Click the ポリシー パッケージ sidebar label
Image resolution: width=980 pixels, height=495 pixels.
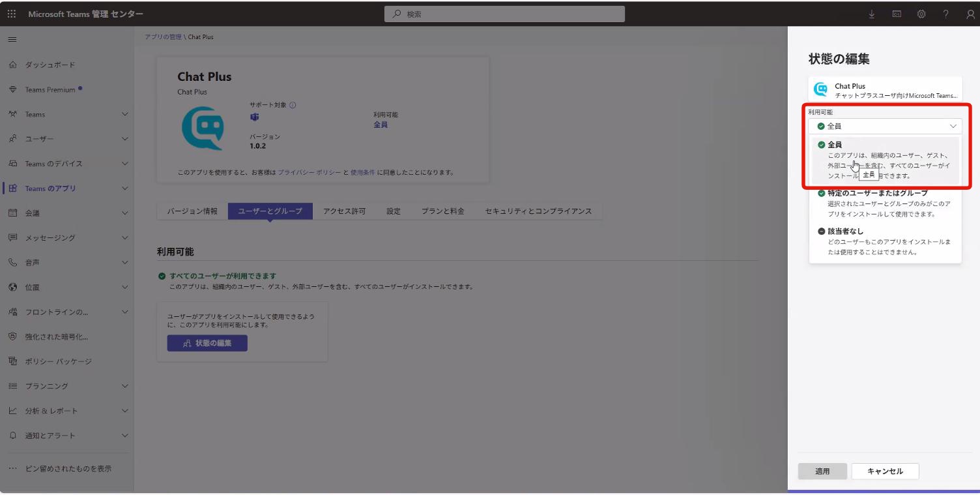pyautogui.click(x=59, y=361)
